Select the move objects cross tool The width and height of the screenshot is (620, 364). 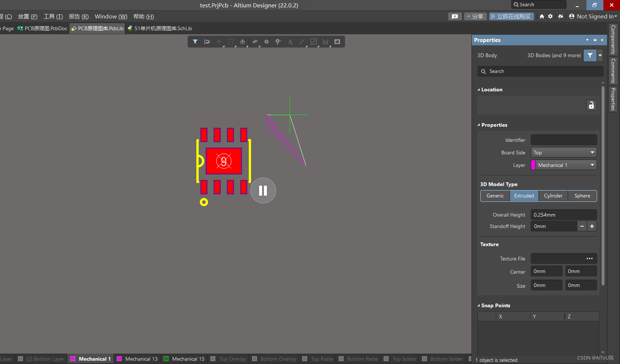click(x=219, y=42)
